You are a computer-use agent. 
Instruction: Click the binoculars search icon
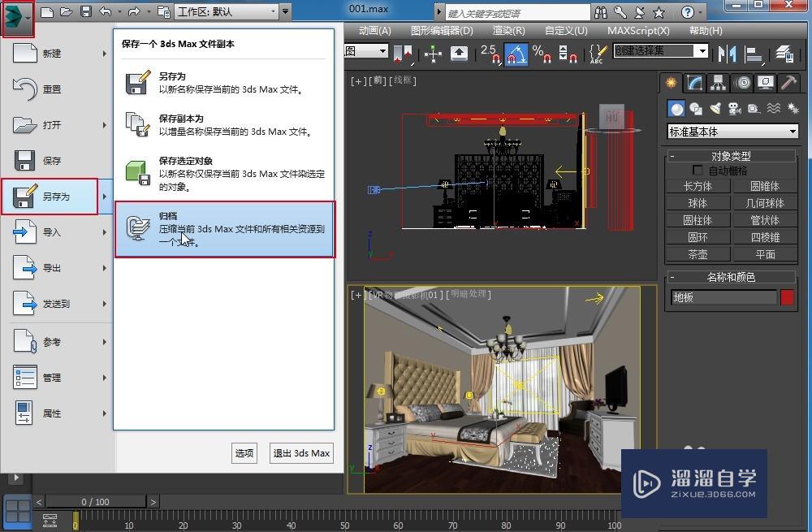pos(601,12)
